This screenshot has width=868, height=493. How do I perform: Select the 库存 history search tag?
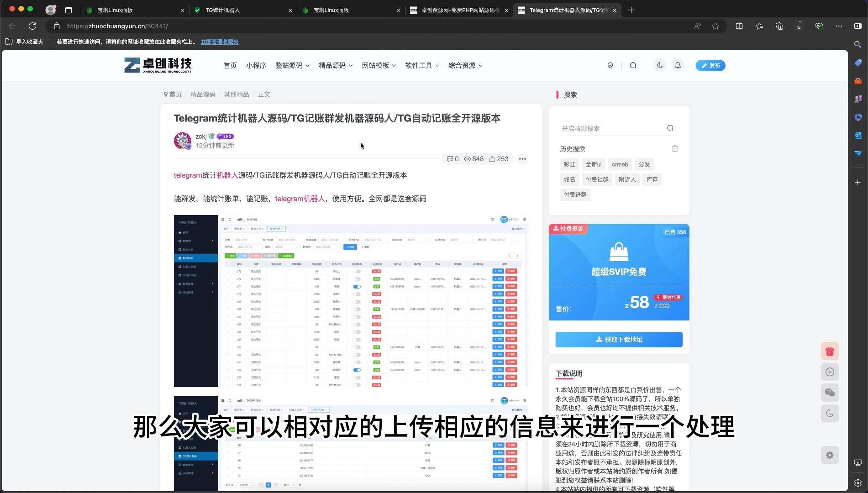(652, 179)
